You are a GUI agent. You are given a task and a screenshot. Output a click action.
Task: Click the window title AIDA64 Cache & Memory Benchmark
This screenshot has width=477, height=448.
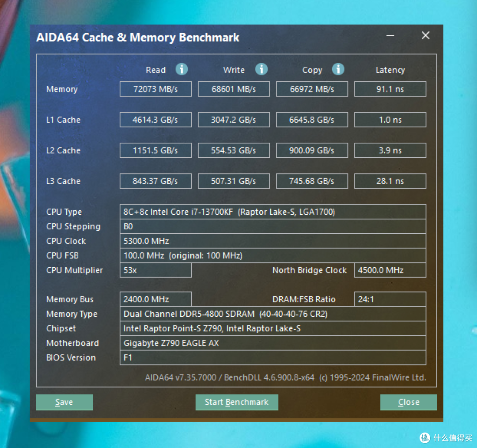point(138,38)
